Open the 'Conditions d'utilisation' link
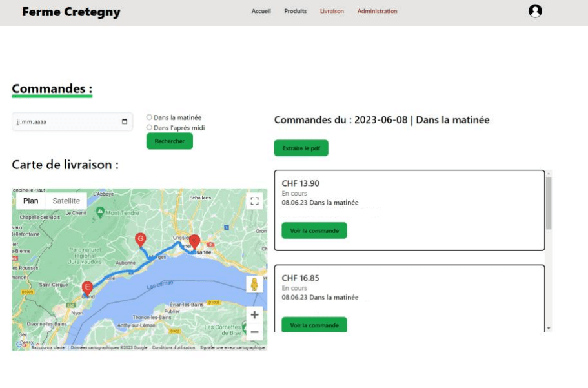This screenshot has width=588, height=388. click(173, 347)
